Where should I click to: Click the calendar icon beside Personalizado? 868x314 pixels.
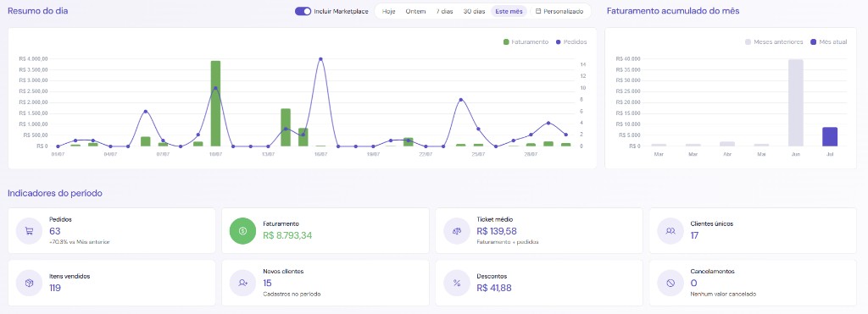point(538,11)
